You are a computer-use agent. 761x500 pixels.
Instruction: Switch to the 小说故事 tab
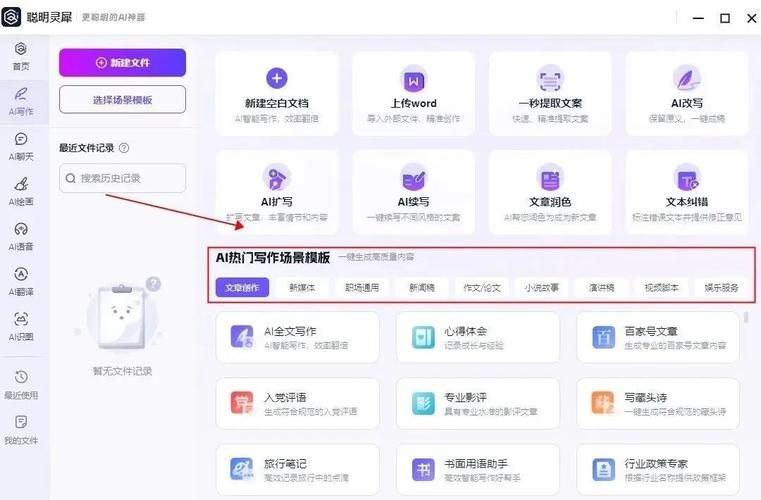[x=542, y=287]
